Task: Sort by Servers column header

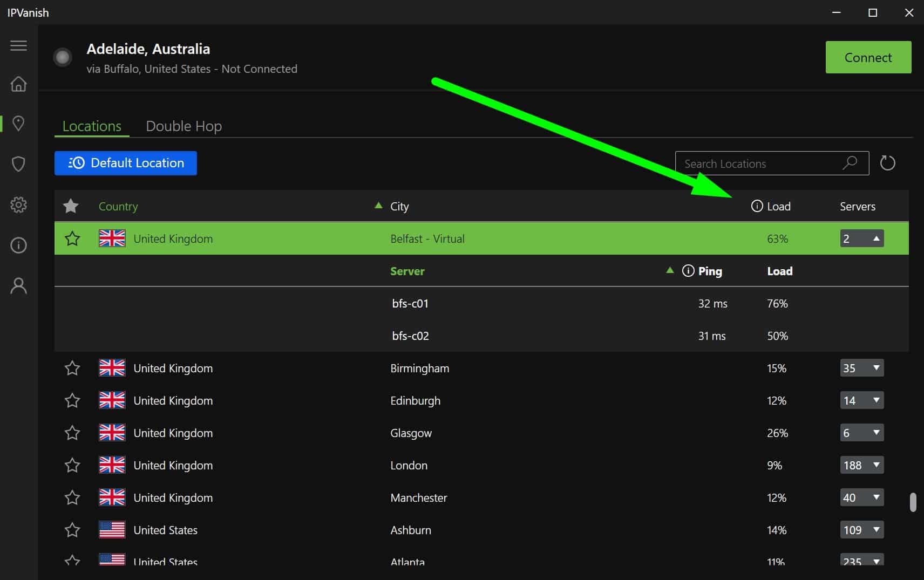Action: point(858,206)
